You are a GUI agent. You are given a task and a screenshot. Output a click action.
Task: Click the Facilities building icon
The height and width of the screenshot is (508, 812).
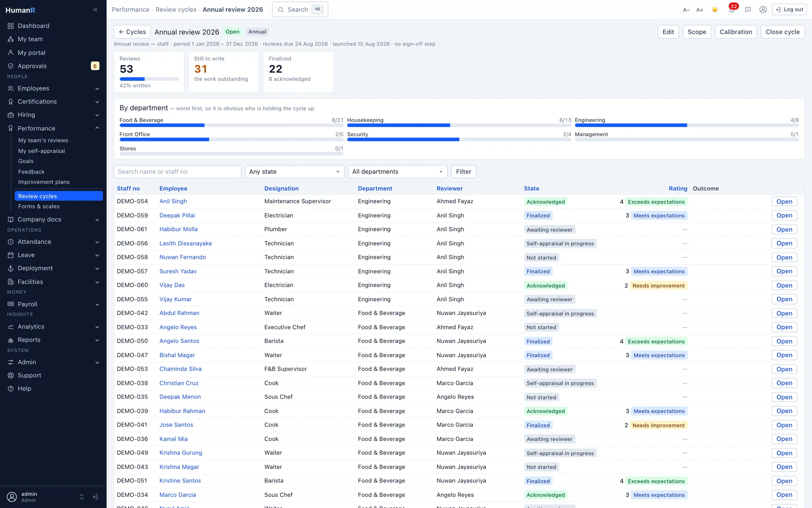tap(11, 282)
